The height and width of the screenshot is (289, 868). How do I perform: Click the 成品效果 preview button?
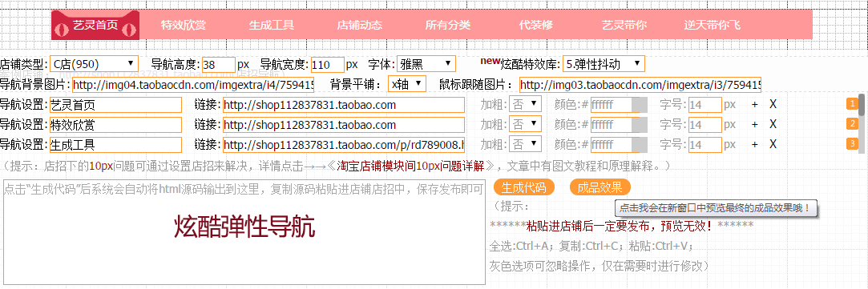coord(600,187)
